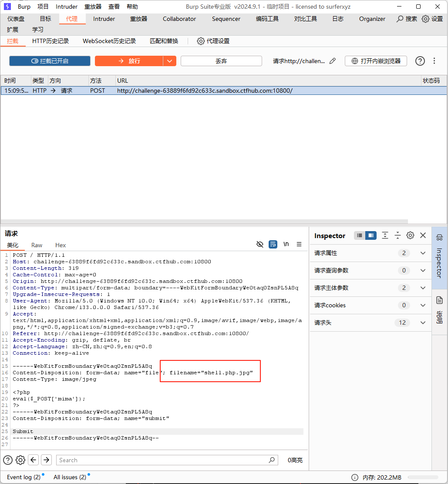Open request search settings gear

20,460
